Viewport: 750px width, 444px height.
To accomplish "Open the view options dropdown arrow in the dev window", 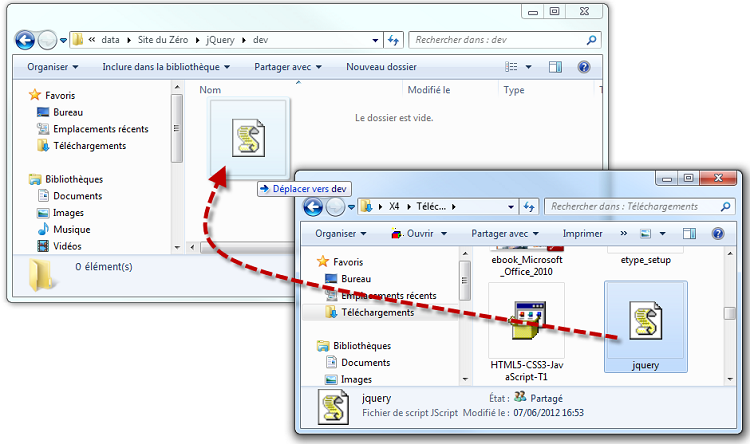I will point(530,67).
